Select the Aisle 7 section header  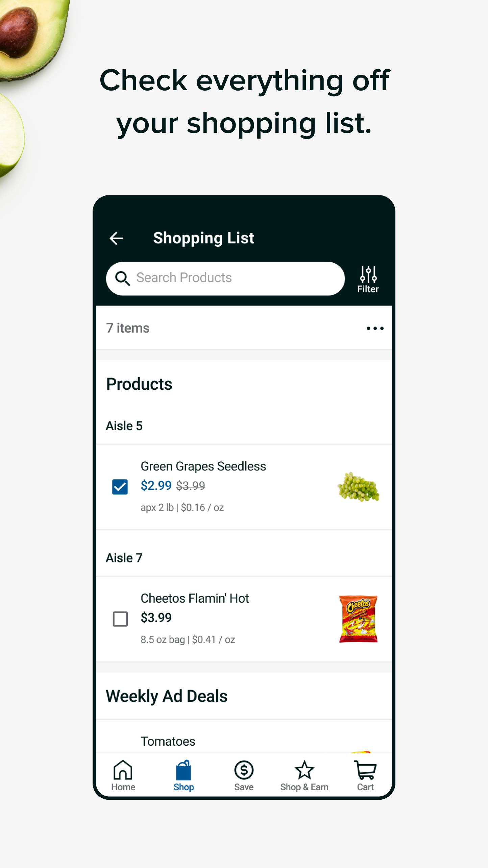pyautogui.click(x=124, y=558)
